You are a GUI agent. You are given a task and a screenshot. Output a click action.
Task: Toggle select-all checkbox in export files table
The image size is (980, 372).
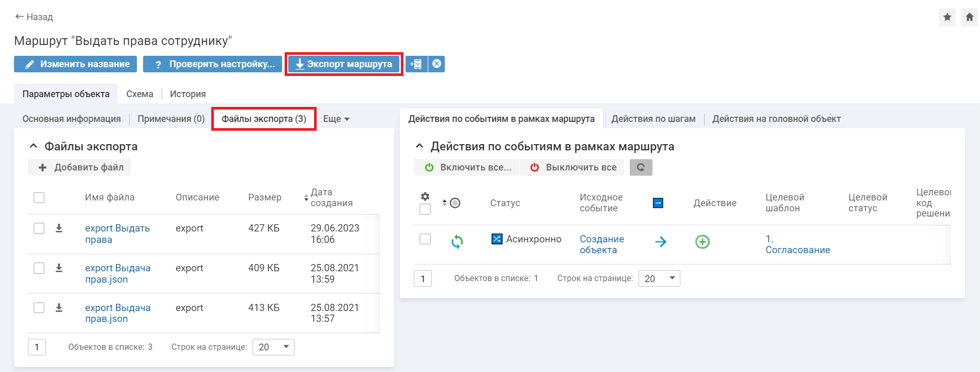coord(39,197)
